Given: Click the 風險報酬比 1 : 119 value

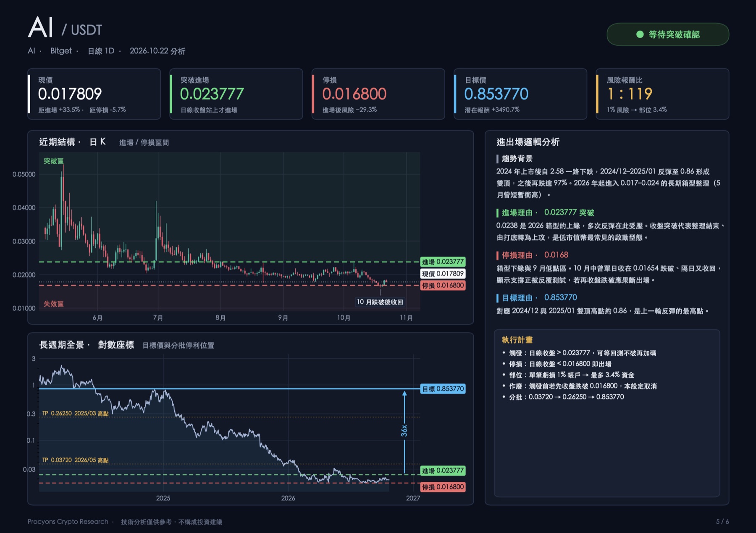Looking at the screenshot, I should pos(630,94).
